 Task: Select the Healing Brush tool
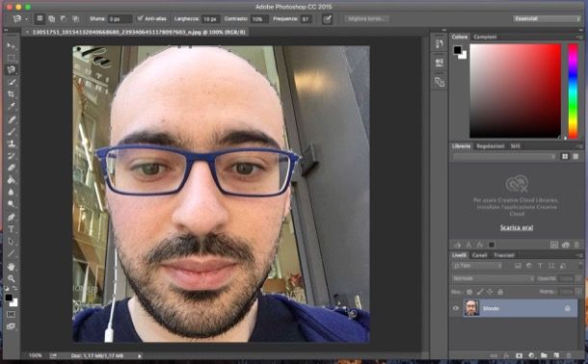pyautogui.click(x=11, y=119)
